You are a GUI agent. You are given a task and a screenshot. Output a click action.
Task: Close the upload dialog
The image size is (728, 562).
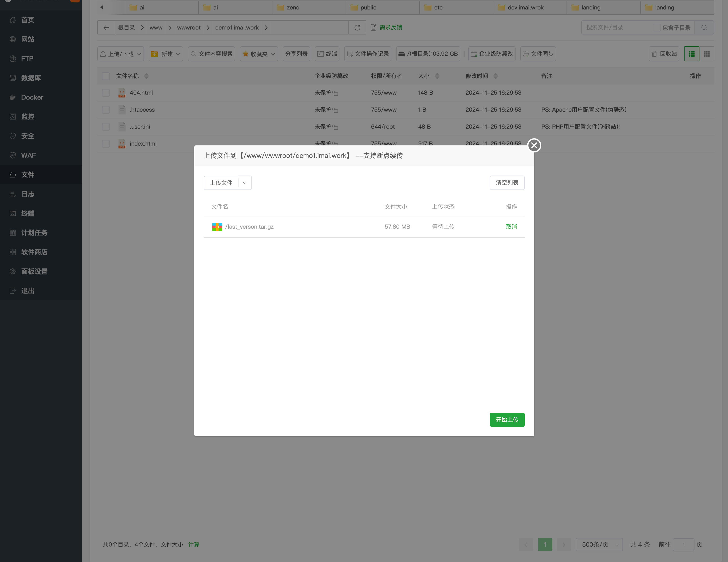pos(534,145)
